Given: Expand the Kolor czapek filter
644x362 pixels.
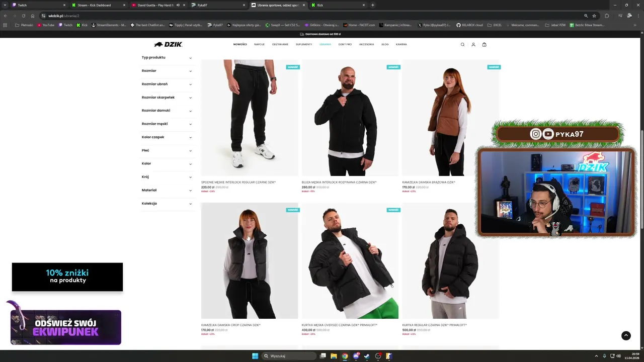Looking at the screenshot, I should pyautogui.click(x=167, y=137).
